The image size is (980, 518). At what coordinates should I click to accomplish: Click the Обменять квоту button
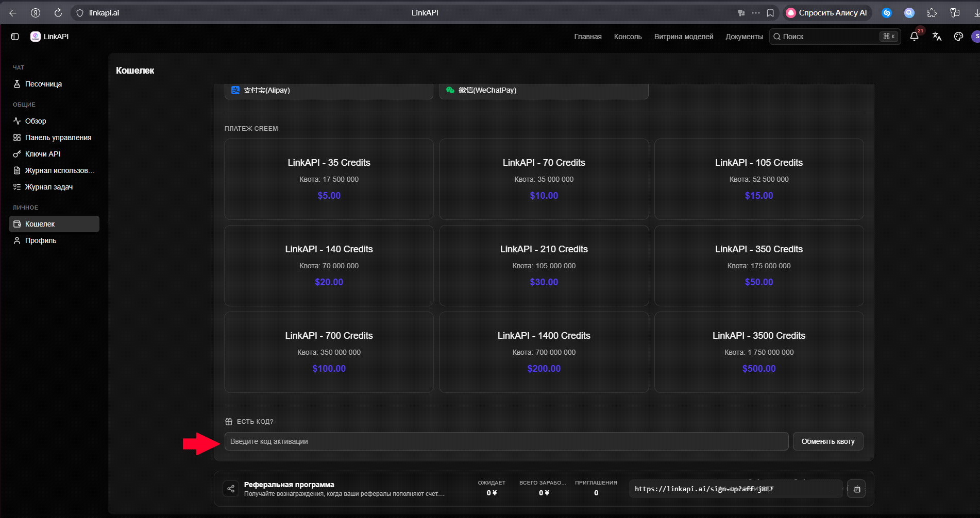[x=828, y=441]
